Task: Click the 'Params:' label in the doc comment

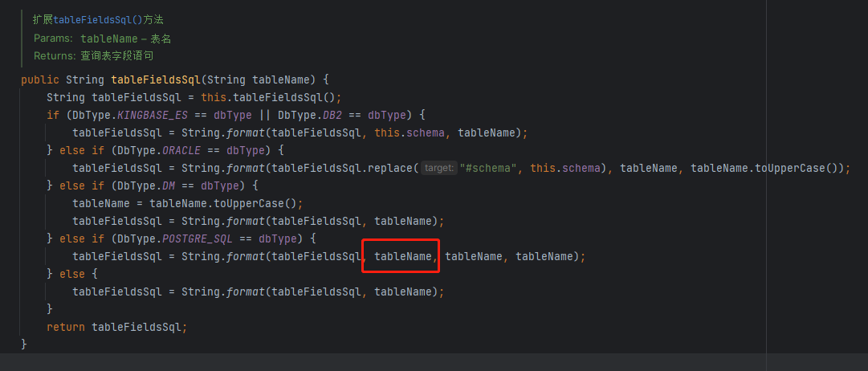Action: click(x=53, y=39)
